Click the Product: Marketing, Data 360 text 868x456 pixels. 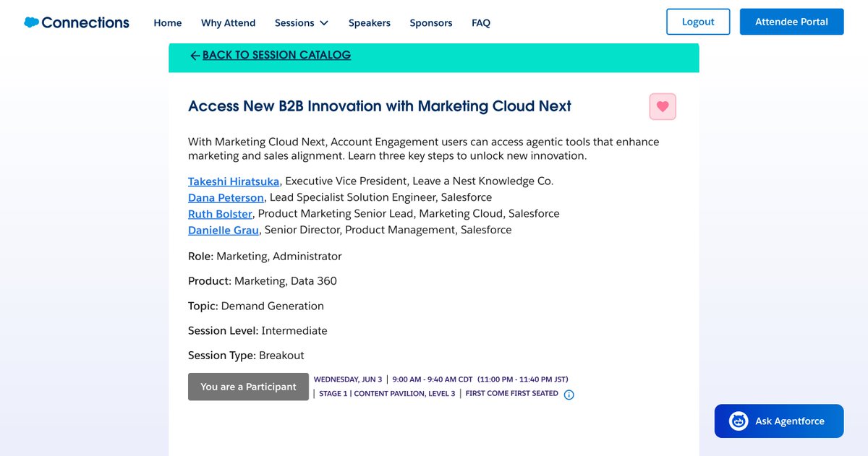(x=263, y=281)
